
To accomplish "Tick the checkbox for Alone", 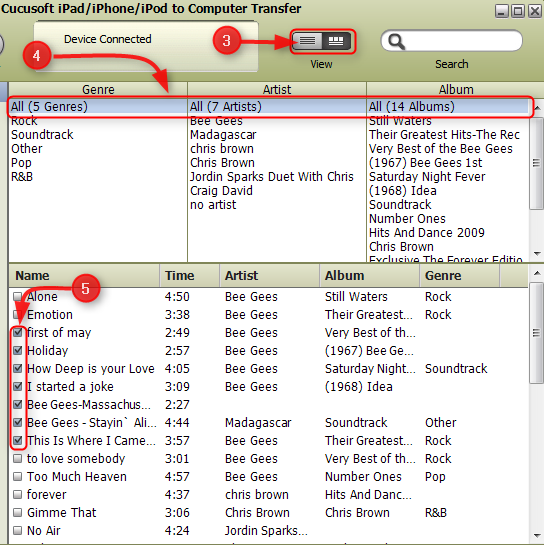I will pos(17,296).
